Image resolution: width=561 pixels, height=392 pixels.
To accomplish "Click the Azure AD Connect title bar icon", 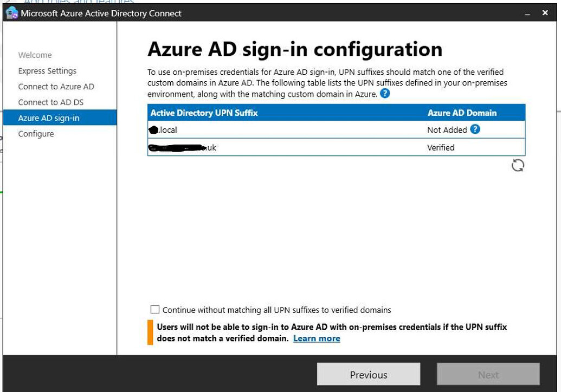I will pyautogui.click(x=11, y=12).
